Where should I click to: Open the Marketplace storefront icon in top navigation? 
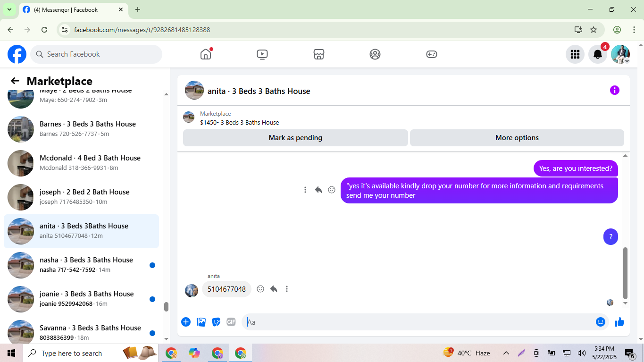[x=319, y=54]
